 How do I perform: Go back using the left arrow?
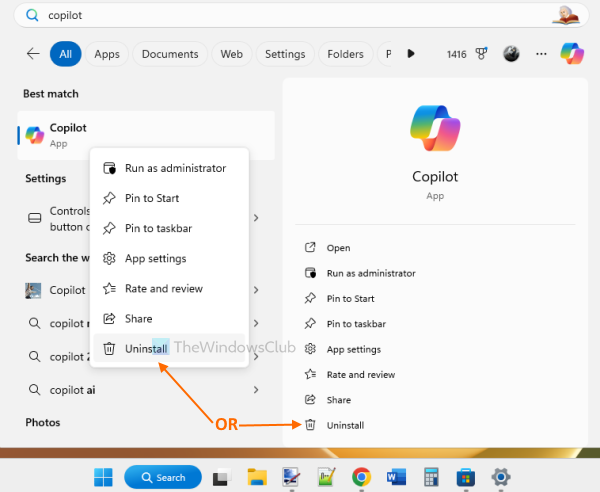[33, 54]
